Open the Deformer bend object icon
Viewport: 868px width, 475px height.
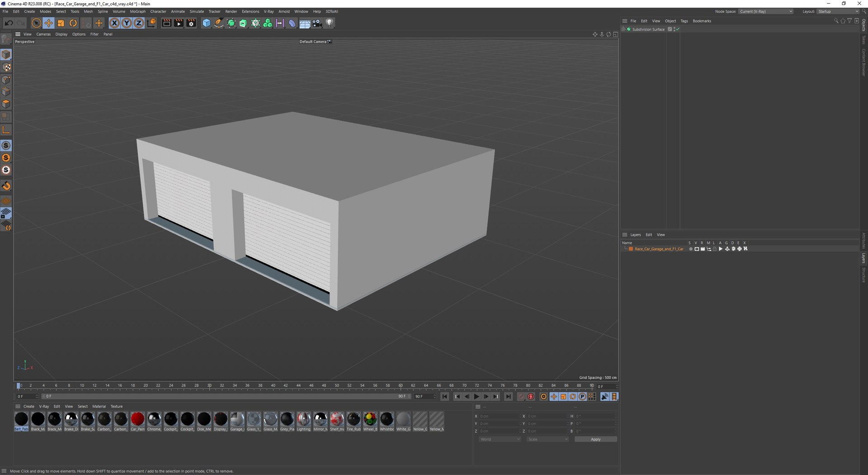pyautogui.click(x=292, y=23)
